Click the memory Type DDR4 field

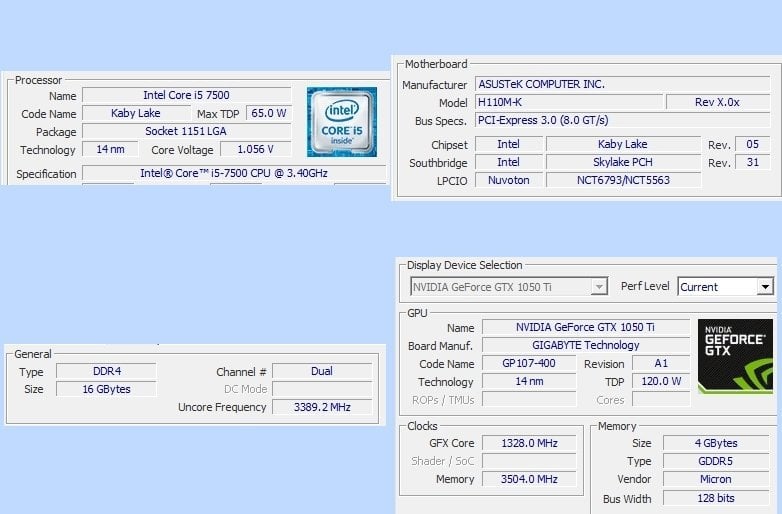[106, 371]
